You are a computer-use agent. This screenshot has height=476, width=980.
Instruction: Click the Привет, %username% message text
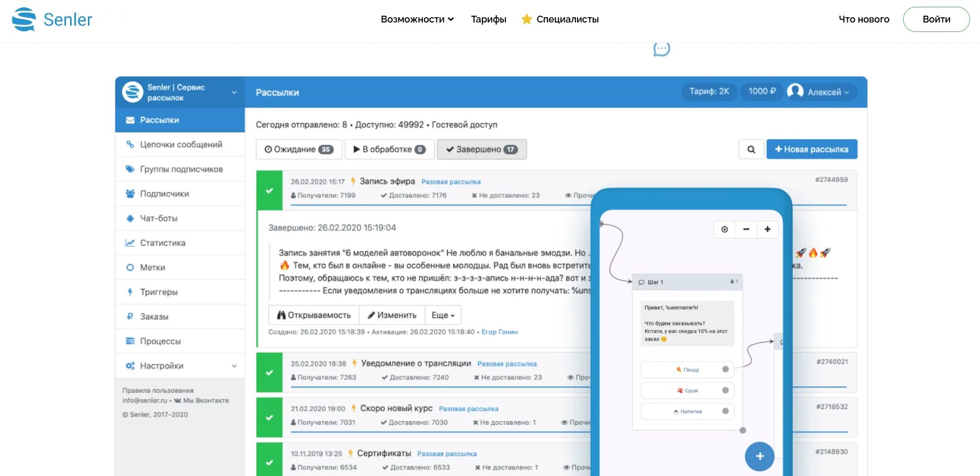(x=671, y=308)
